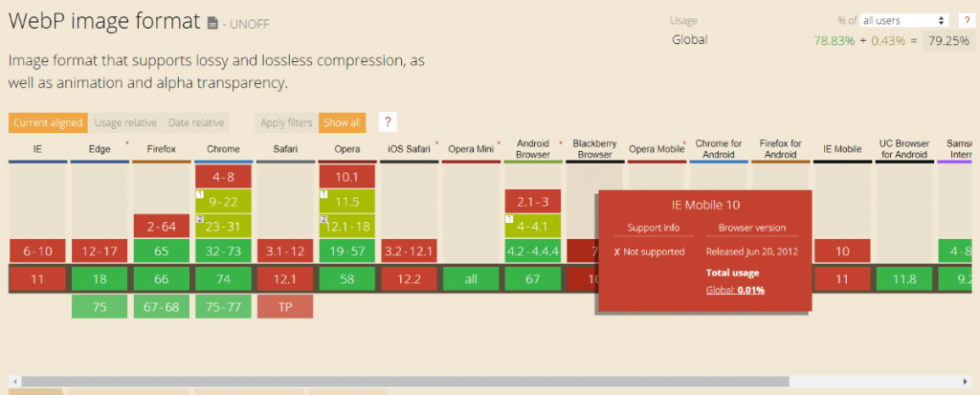Open the all users dropdown

tap(903, 20)
